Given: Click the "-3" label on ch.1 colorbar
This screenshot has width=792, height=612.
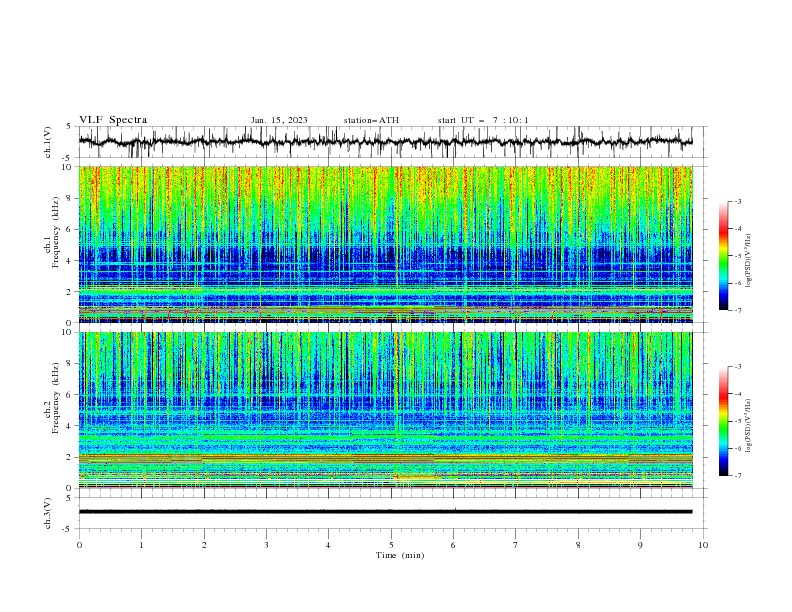Looking at the screenshot, I should click(x=737, y=201).
